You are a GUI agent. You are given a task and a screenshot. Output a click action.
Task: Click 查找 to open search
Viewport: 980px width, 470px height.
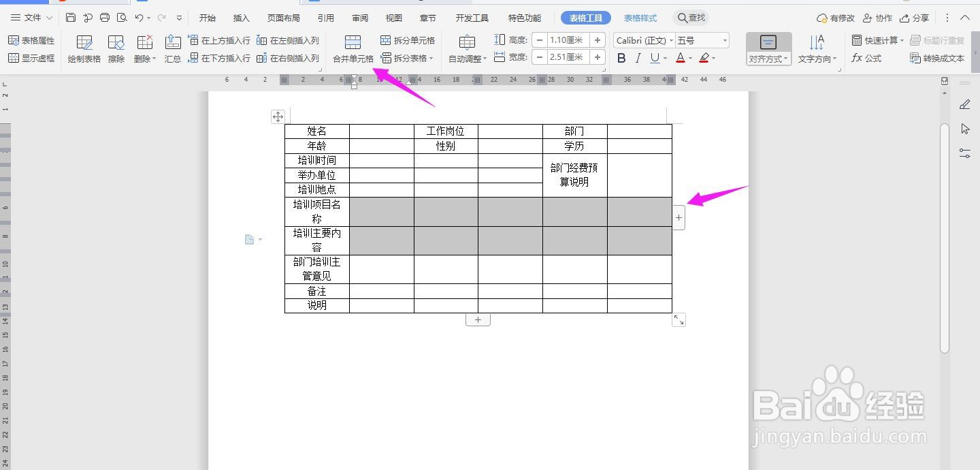[691, 18]
